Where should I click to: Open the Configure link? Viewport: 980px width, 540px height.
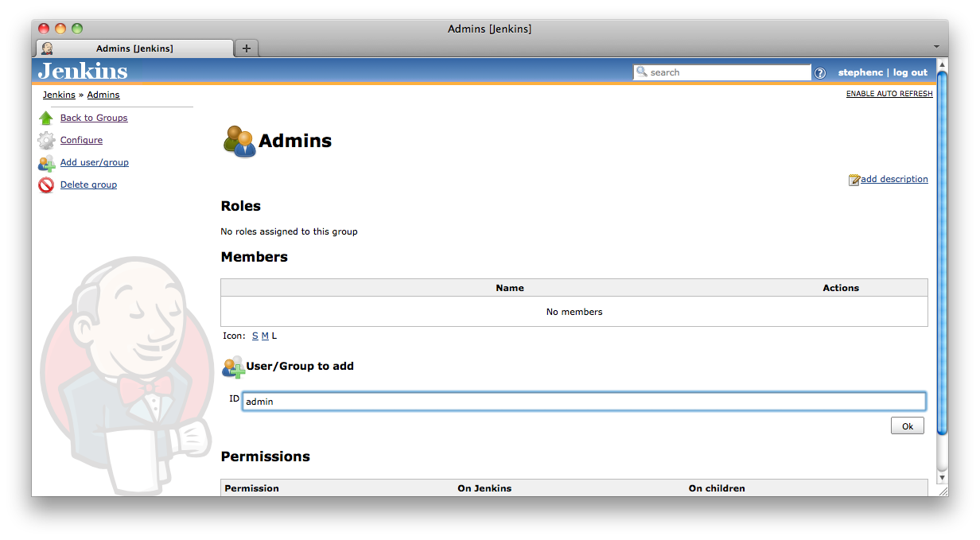[x=81, y=140]
